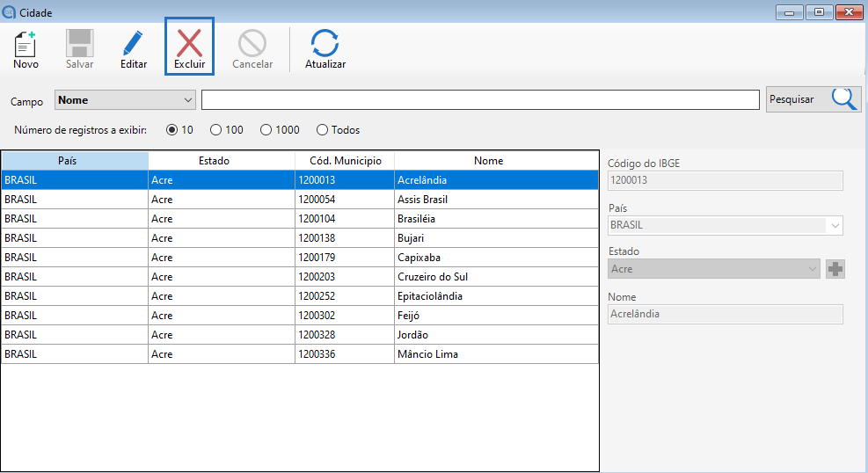
Task: Click the Editar pencil icon
Action: pos(133,44)
